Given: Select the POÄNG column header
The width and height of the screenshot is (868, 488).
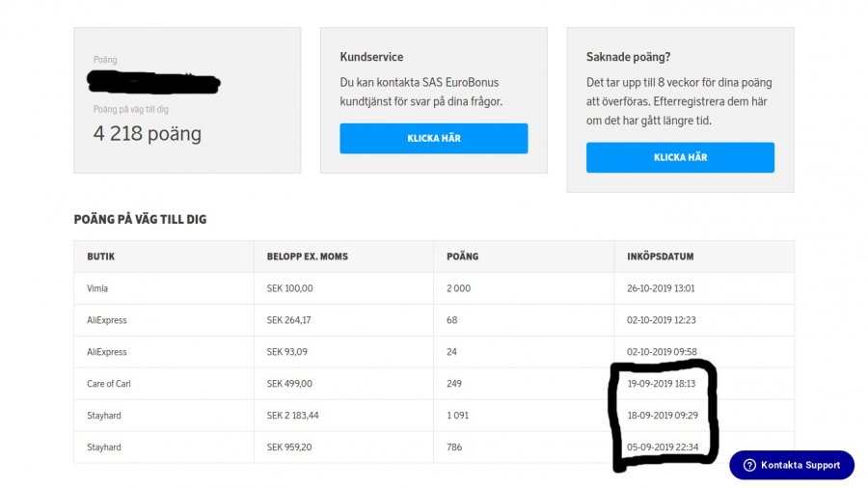Looking at the screenshot, I should click(x=462, y=257).
